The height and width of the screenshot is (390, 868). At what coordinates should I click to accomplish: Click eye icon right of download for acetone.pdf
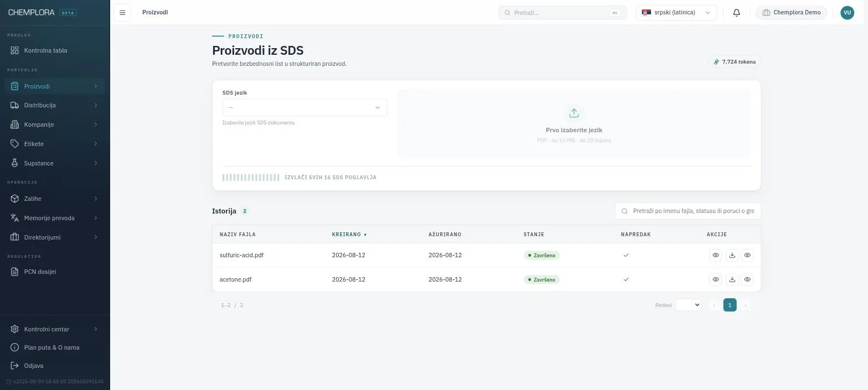[747, 279]
